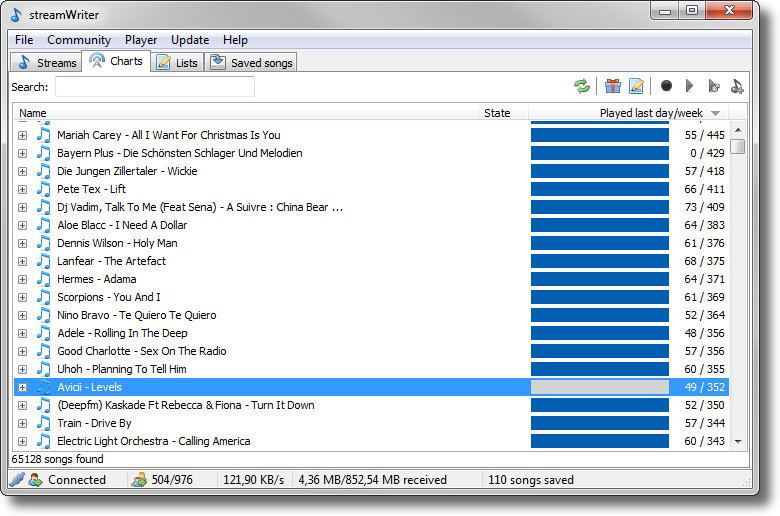Click music note icon beside Lanfear
Image resolution: width=780 pixels, height=516 pixels.
44,261
